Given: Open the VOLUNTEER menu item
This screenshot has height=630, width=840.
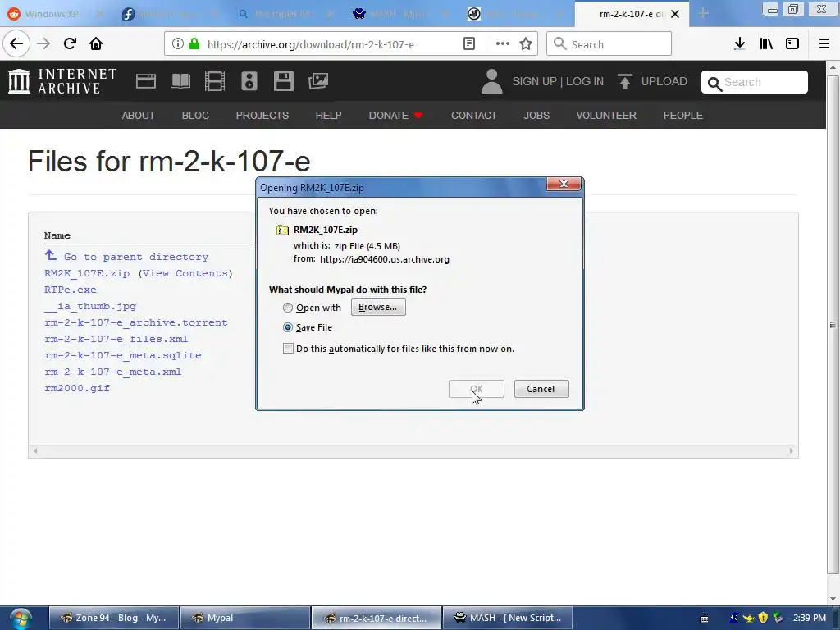Looking at the screenshot, I should tap(606, 115).
